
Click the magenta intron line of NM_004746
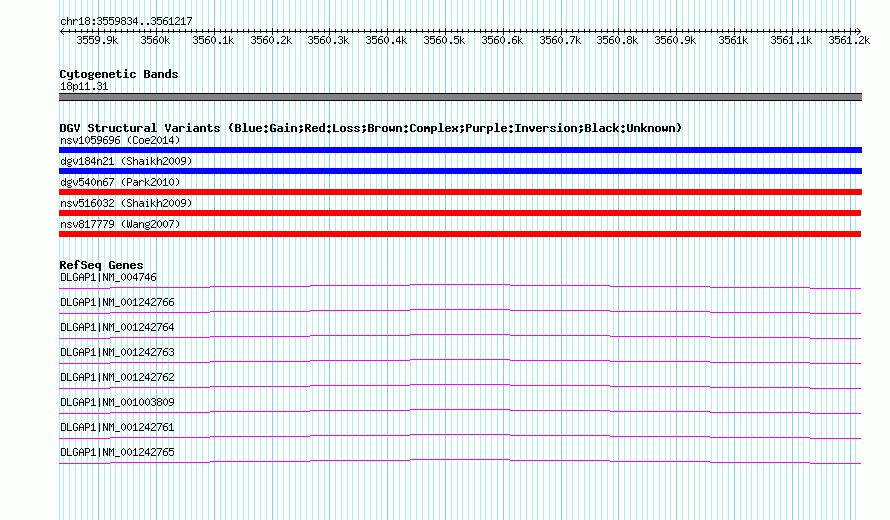coord(460,284)
